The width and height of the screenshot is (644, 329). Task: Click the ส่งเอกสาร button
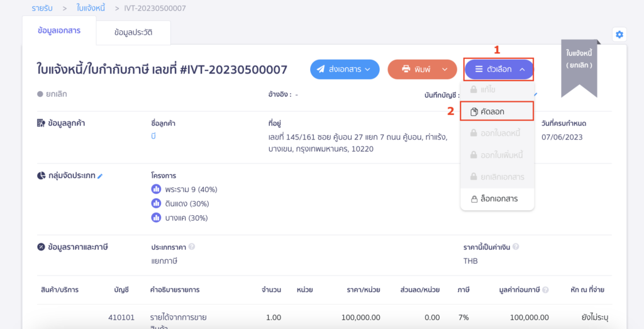pos(345,69)
